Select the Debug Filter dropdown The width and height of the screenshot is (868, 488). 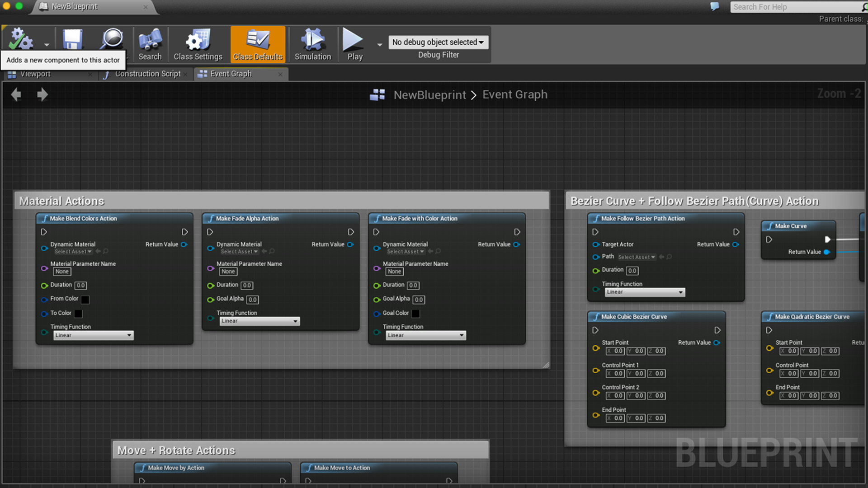[x=438, y=42]
